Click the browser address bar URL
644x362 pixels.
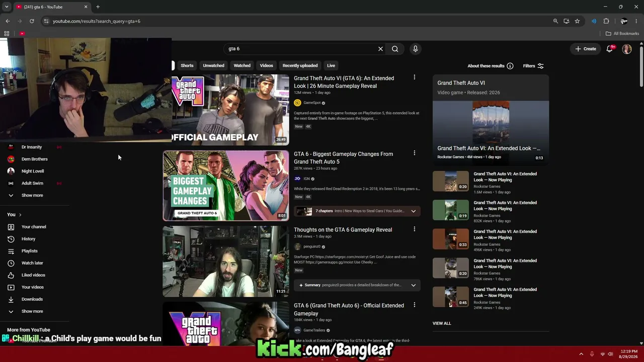pos(97,21)
